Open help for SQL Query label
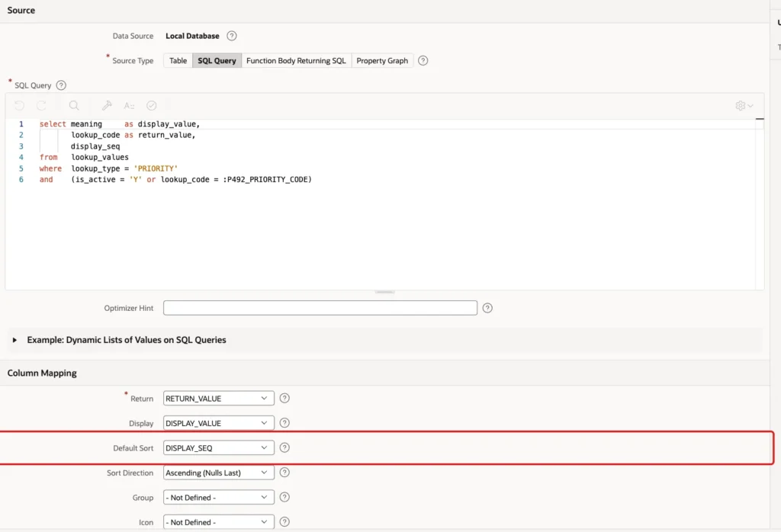This screenshot has height=532, width=781. (61, 85)
